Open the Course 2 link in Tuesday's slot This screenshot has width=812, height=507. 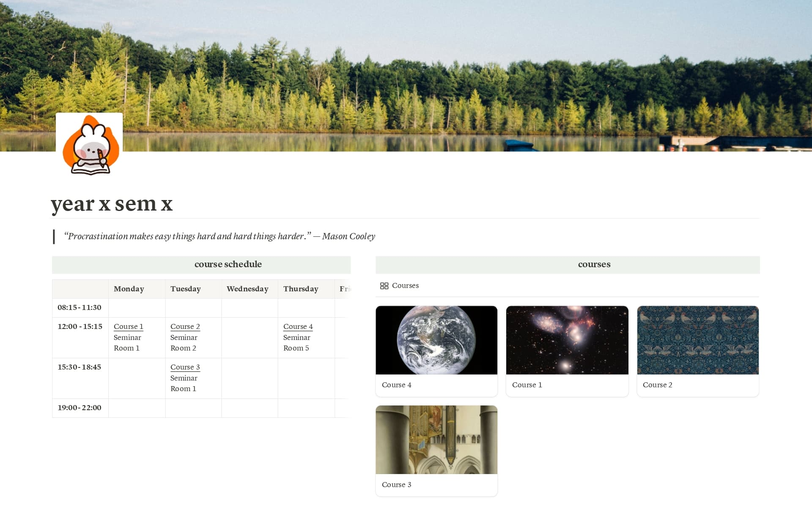tap(185, 326)
